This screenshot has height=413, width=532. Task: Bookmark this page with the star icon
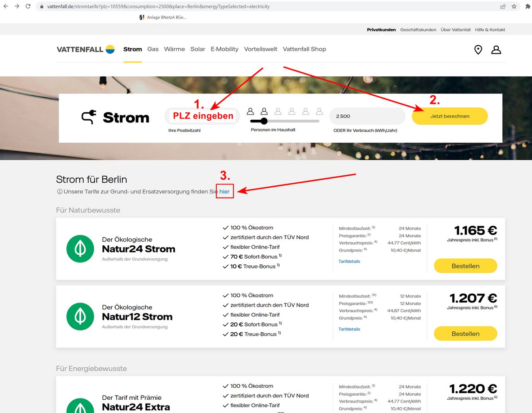tap(514, 7)
